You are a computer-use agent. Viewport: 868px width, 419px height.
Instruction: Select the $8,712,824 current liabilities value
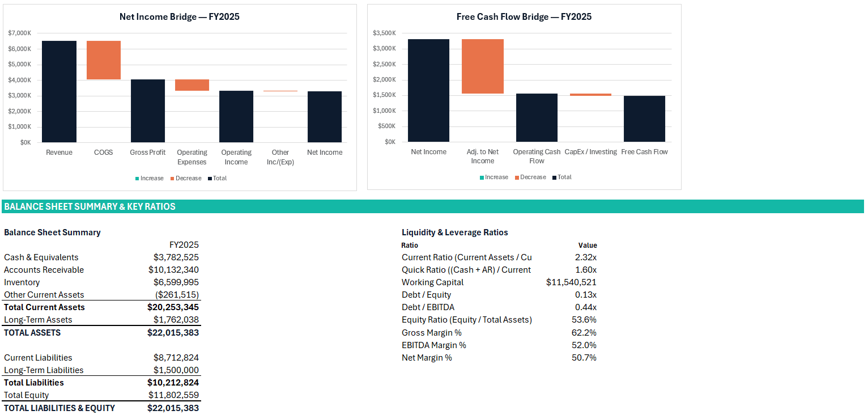pos(176,358)
